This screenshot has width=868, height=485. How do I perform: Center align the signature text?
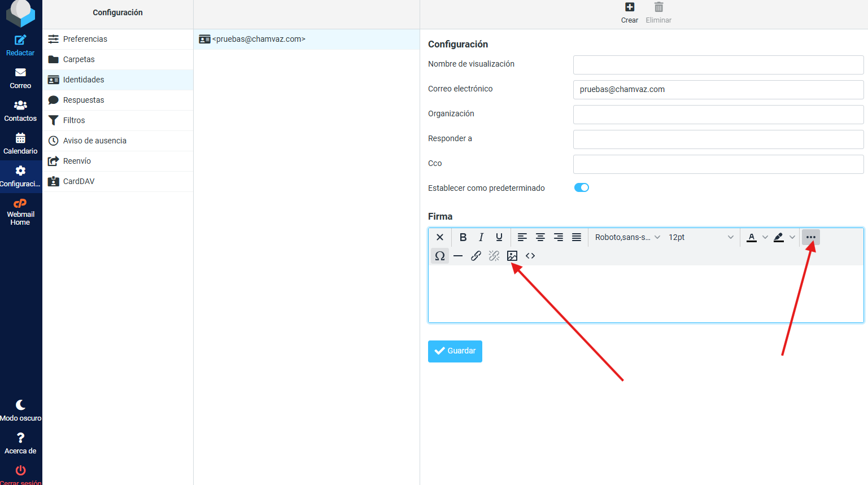tap(540, 237)
